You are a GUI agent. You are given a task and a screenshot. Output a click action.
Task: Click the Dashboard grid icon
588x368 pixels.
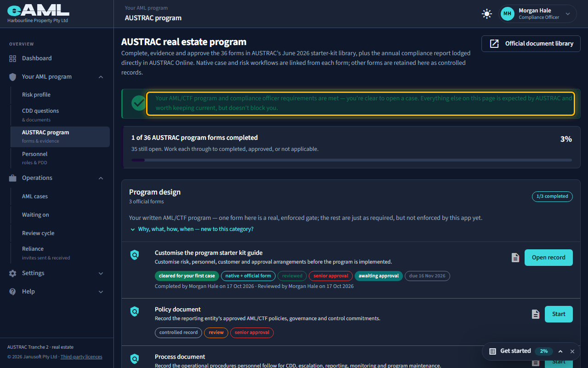[12, 58]
